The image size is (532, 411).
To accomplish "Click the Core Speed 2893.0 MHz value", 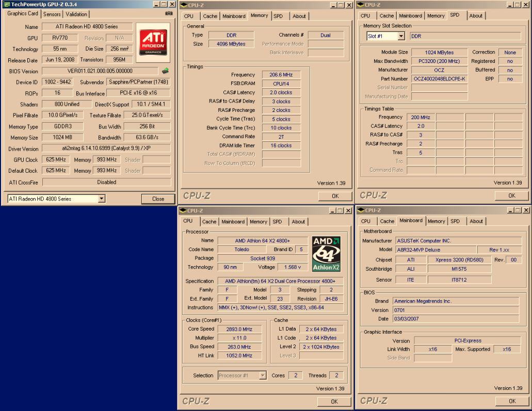I will 239,329.
